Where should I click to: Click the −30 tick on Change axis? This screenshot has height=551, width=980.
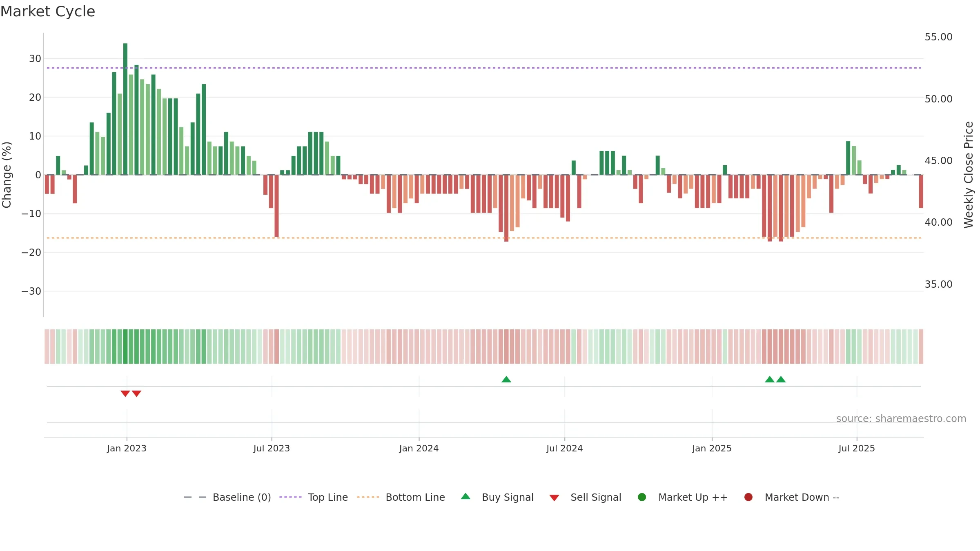31,291
